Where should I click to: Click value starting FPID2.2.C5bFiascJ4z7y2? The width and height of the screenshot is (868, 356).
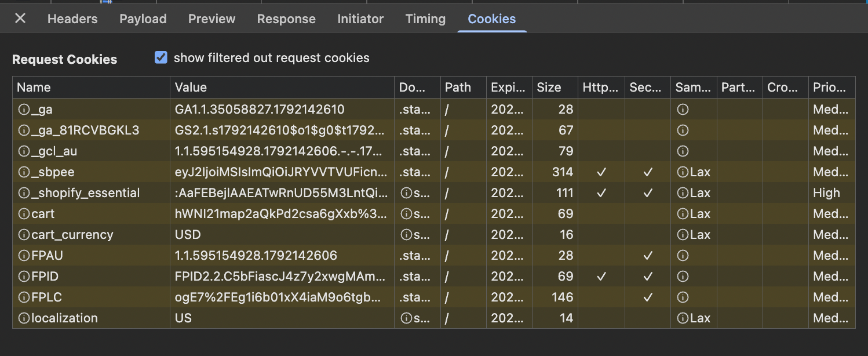[281, 276]
